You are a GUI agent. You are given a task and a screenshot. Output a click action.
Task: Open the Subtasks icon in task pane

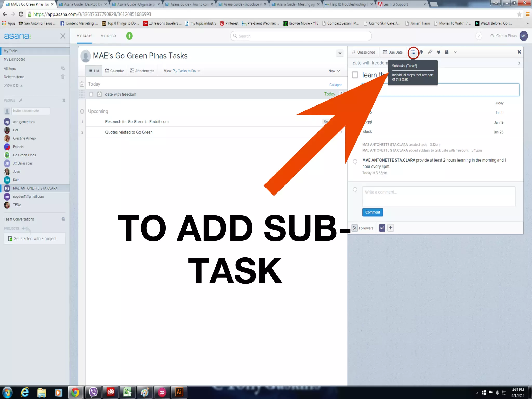tap(413, 52)
